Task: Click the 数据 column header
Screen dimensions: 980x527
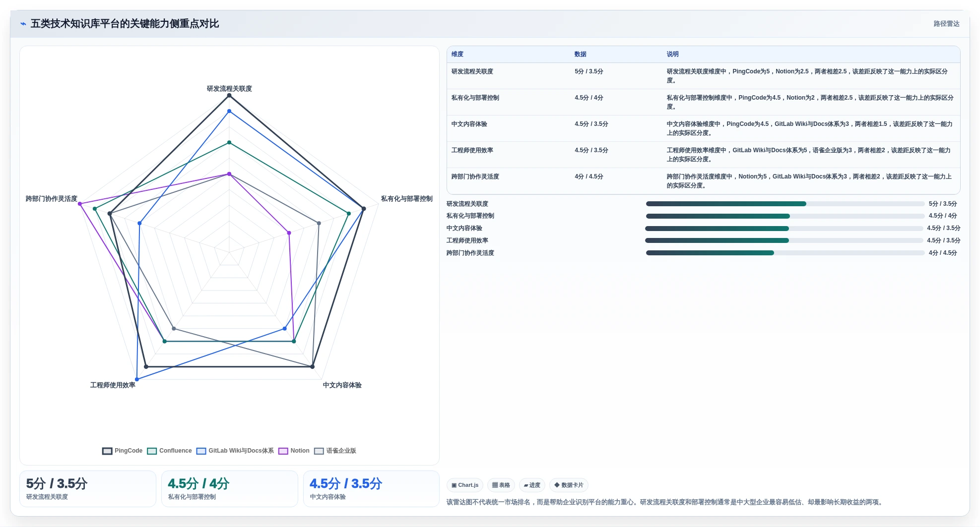Action: [581, 54]
